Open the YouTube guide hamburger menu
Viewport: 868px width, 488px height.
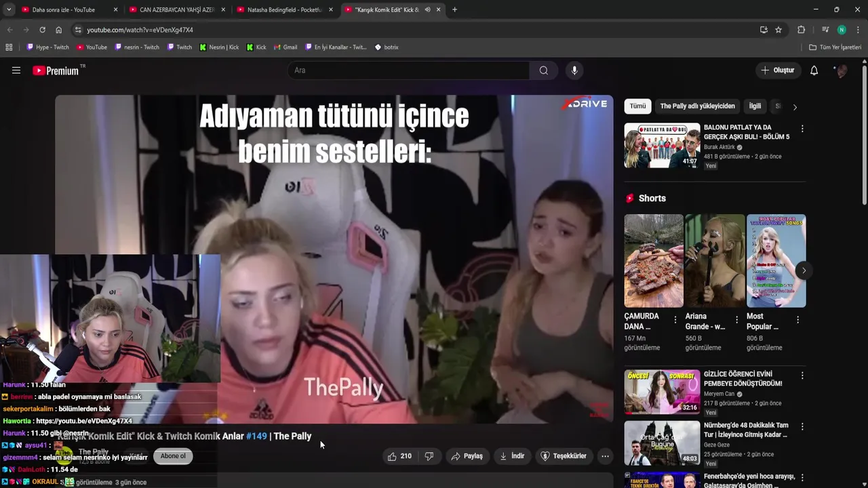click(16, 70)
